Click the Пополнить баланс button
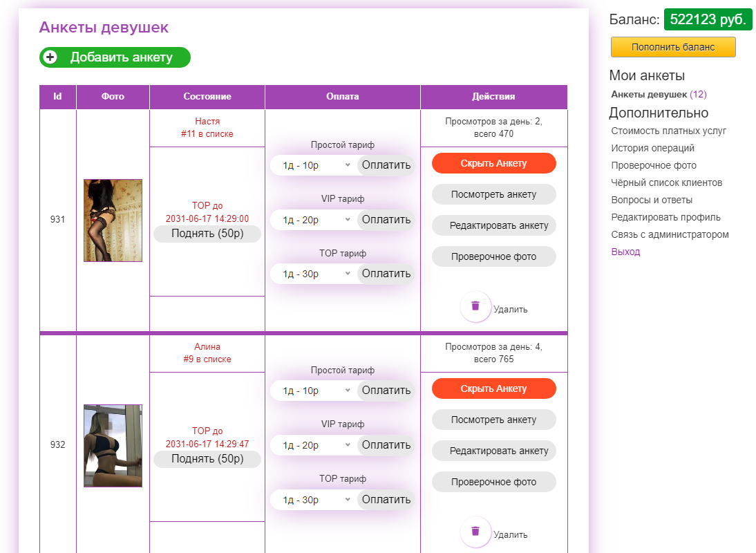The width and height of the screenshot is (756, 553). tap(673, 46)
